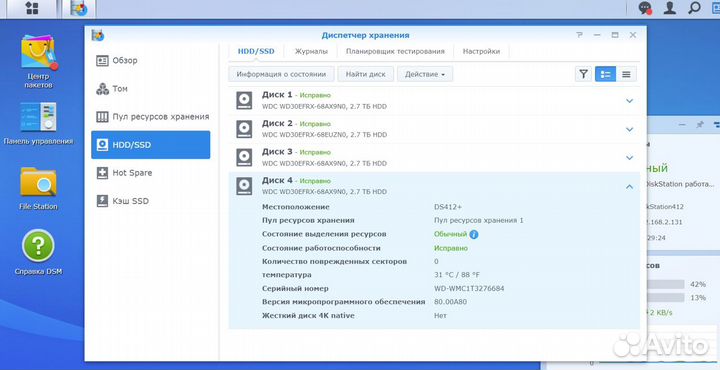Select Обзор in sidebar

click(x=151, y=61)
